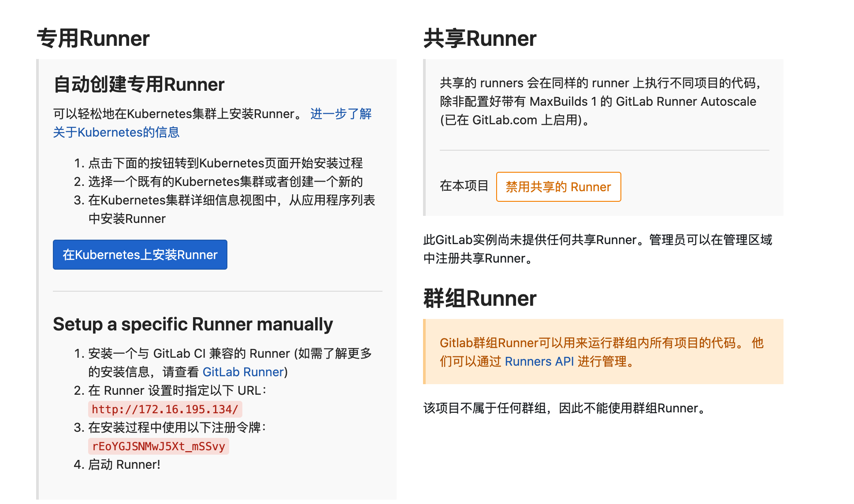Click the 在Kubernetes上安装Runner button
854x504 pixels.
pos(140,255)
